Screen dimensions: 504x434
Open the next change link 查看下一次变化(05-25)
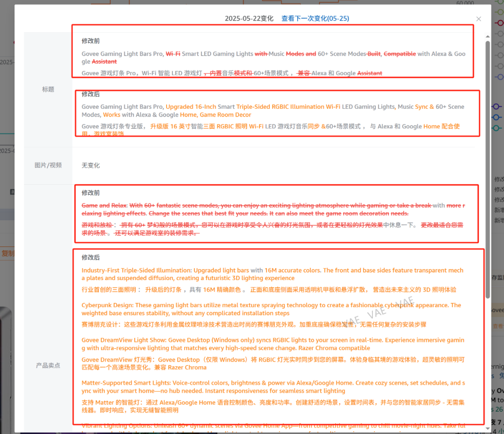[315, 18]
